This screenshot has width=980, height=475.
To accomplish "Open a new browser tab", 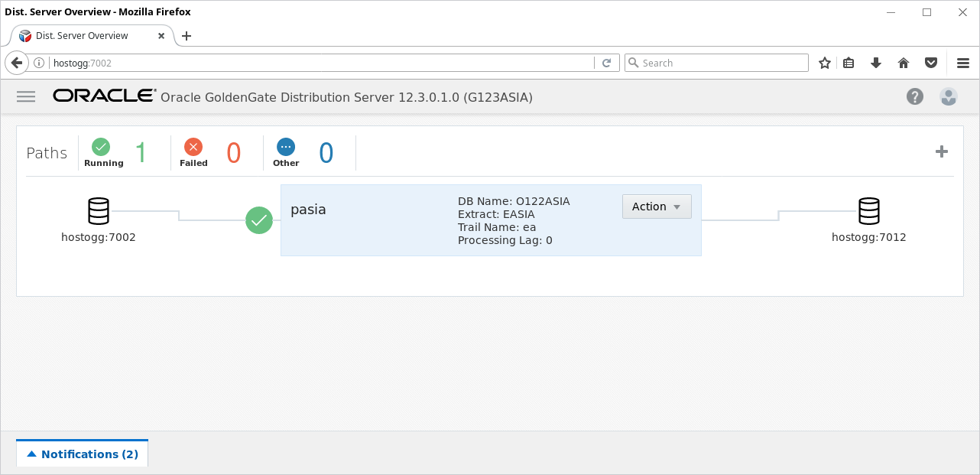I will (187, 36).
